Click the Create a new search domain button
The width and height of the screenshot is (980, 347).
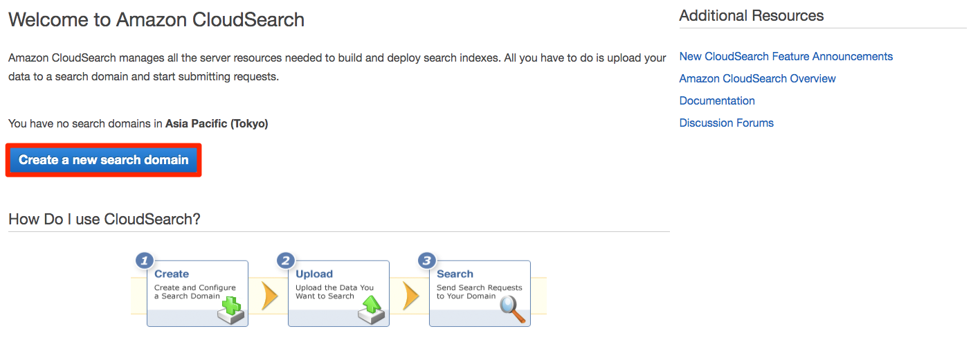click(104, 160)
